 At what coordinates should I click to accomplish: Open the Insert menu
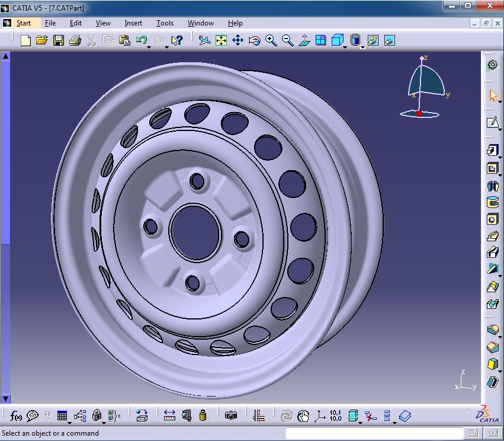coord(133,23)
